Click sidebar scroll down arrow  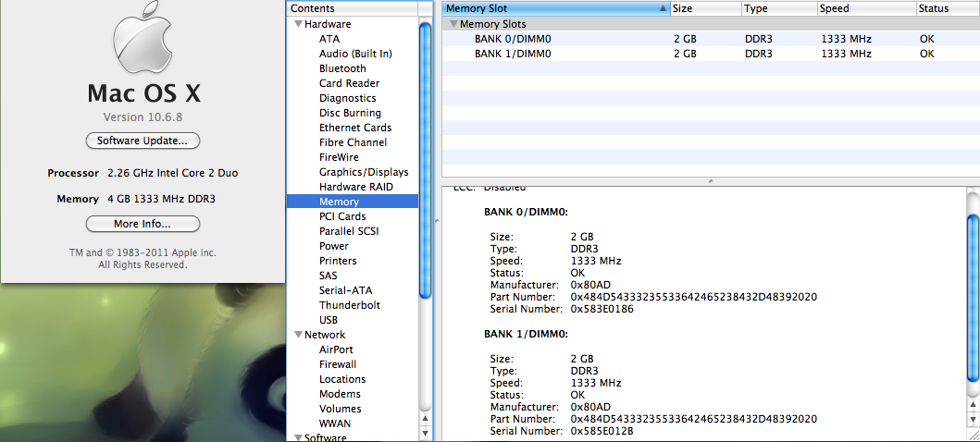point(425,432)
